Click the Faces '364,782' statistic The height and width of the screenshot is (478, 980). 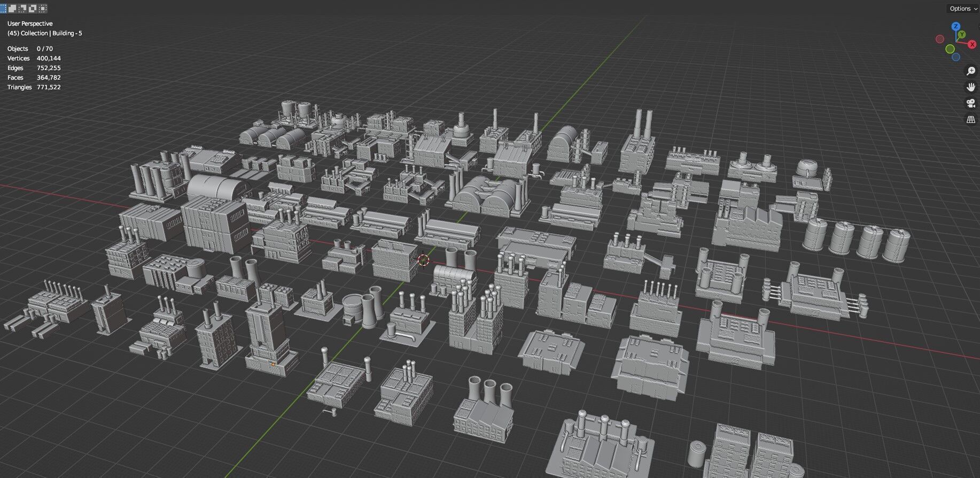click(x=49, y=78)
